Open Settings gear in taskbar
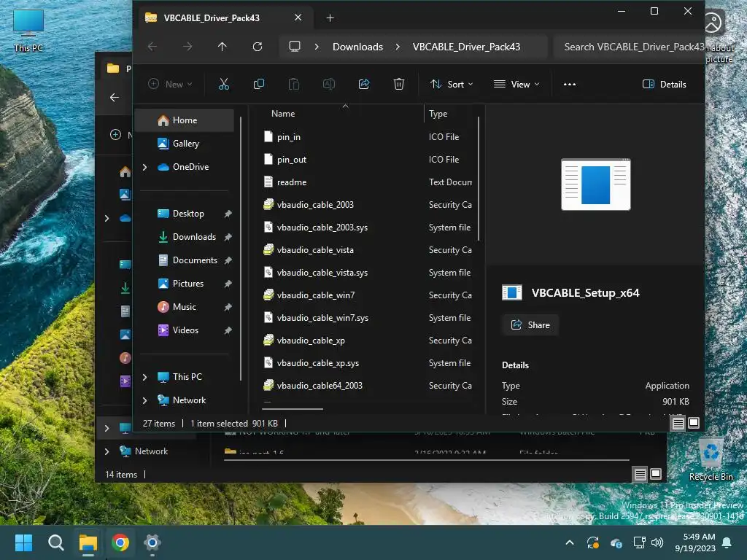 (x=152, y=542)
